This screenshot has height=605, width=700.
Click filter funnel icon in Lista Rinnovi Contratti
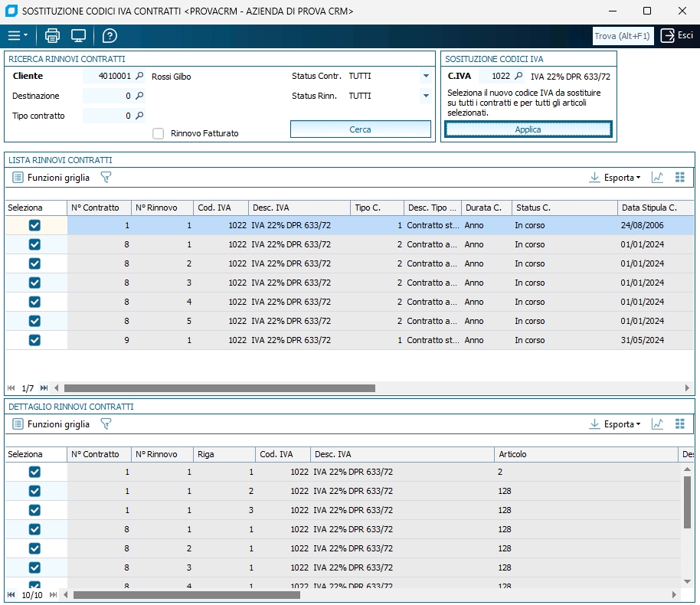106,178
